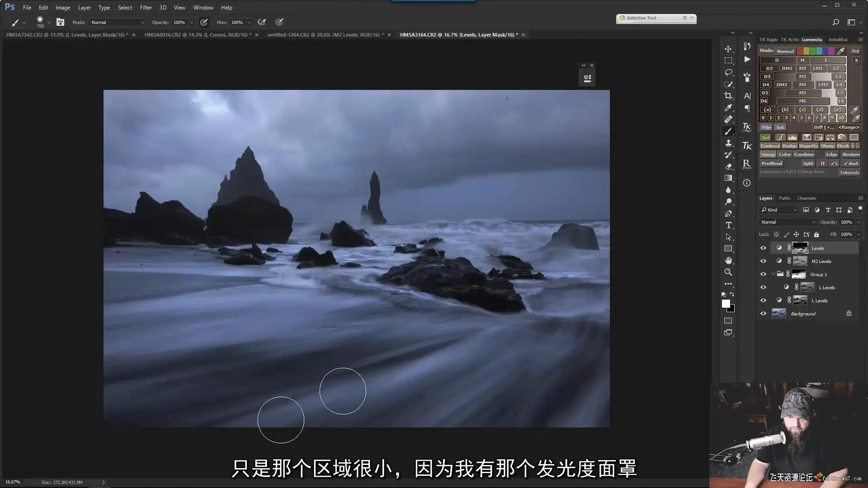Click the white foreground color swatch
This screenshot has height=488, width=868.
coord(726,304)
